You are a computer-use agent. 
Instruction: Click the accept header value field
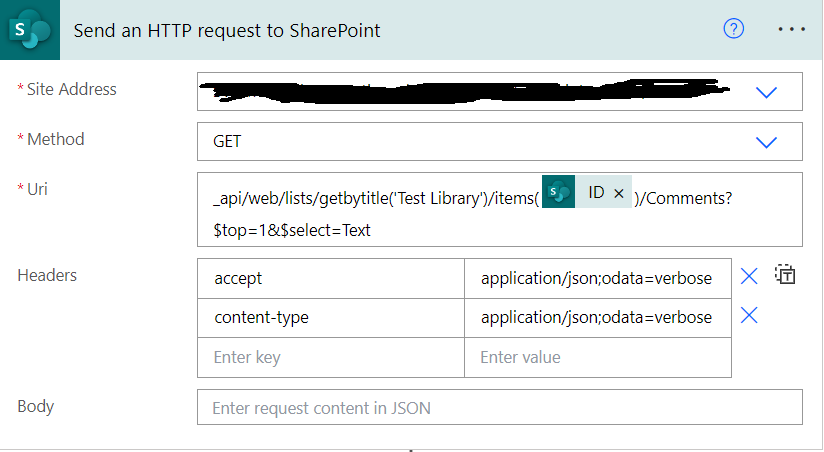point(597,278)
